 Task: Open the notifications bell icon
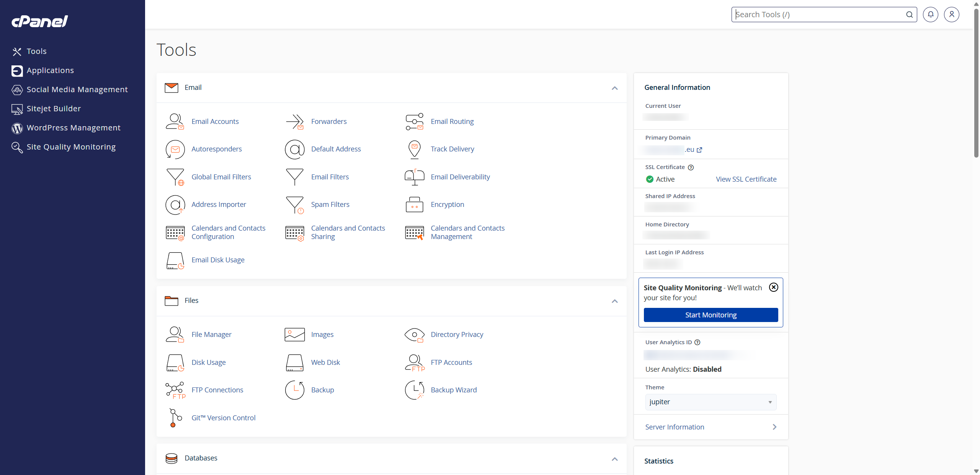pos(930,15)
